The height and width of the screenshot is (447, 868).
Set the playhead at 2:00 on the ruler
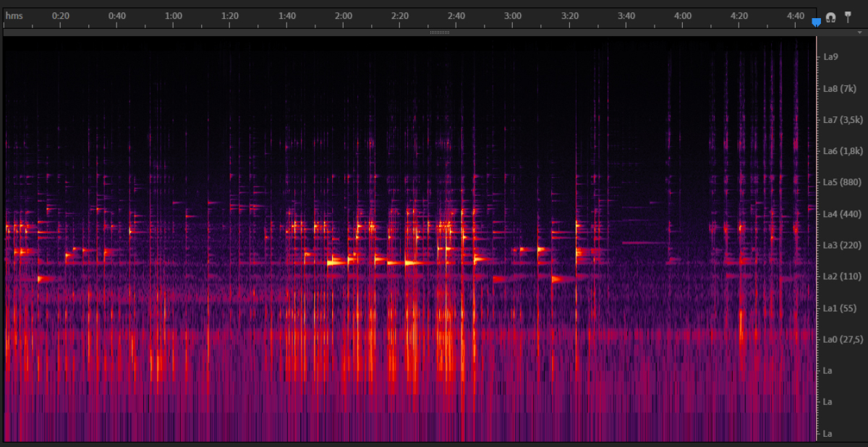click(x=344, y=16)
